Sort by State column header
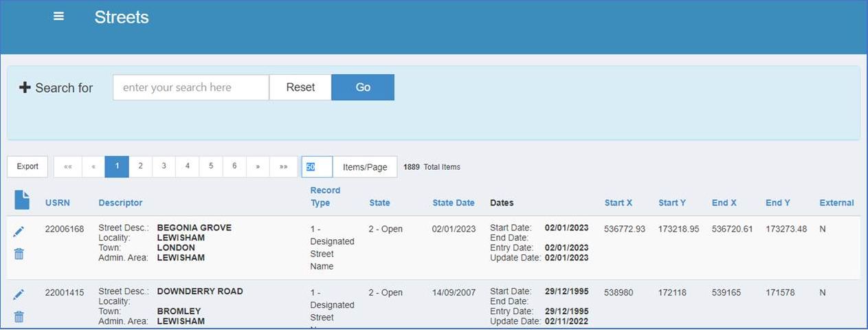The width and height of the screenshot is (868, 330). click(x=379, y=203)
